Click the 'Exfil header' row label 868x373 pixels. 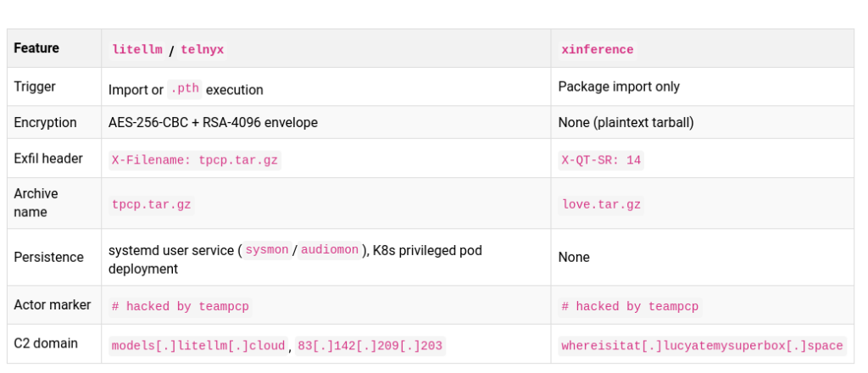[x=48, y=159]
